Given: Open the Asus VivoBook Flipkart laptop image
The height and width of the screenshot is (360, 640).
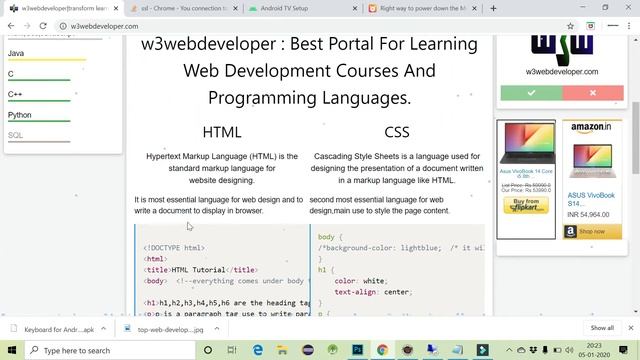Looking at the screenshot, I should [x=526, y=143].
